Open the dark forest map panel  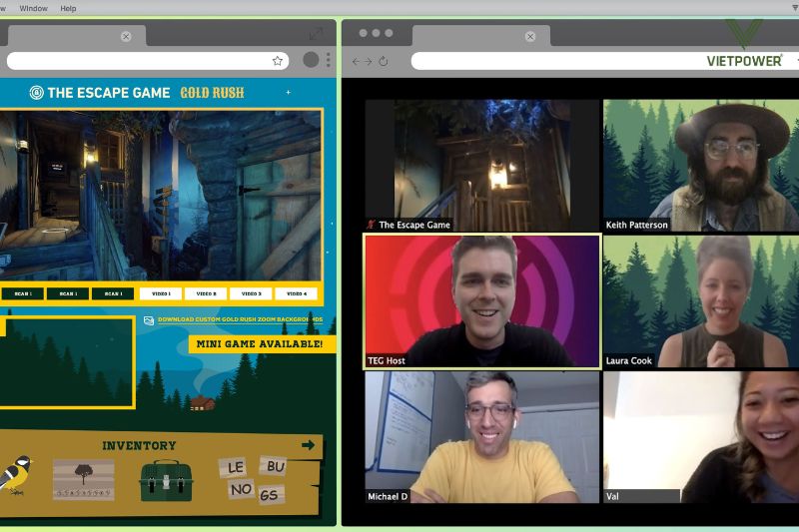(67, 362)
